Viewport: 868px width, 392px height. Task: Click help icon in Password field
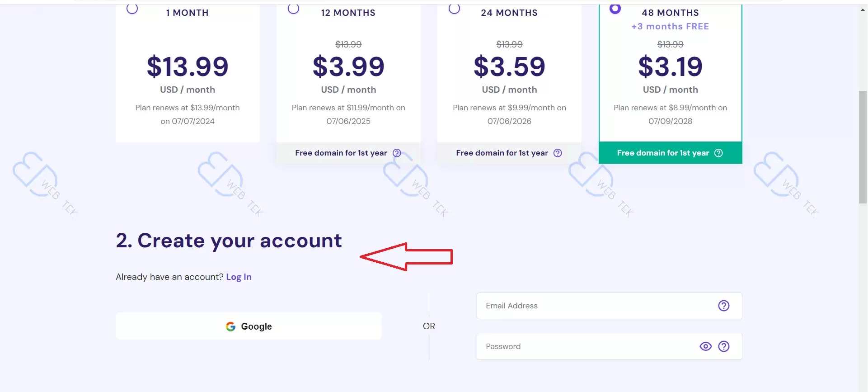click(723, 347)
